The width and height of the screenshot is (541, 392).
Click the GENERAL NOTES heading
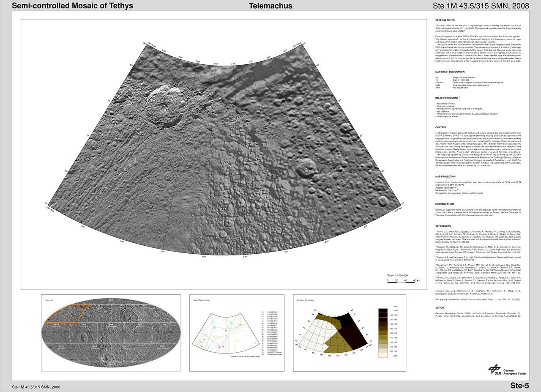[x=445, y=20]
